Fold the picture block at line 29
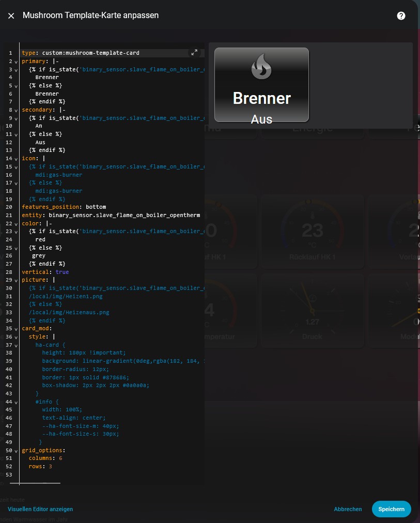 click(x=16, y=280)
